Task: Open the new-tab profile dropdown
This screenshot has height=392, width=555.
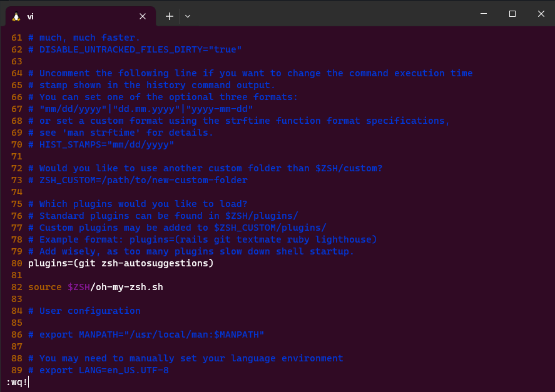Action: point(188,16)
